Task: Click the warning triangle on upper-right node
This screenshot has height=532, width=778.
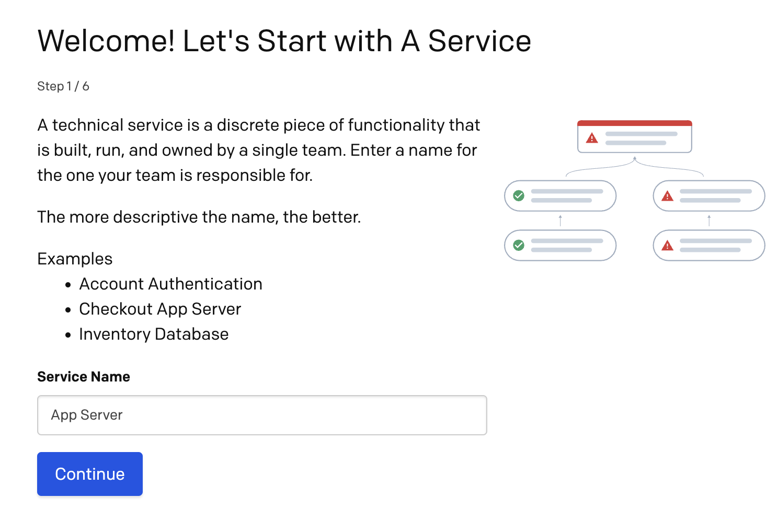Action: tap(667, 196)
